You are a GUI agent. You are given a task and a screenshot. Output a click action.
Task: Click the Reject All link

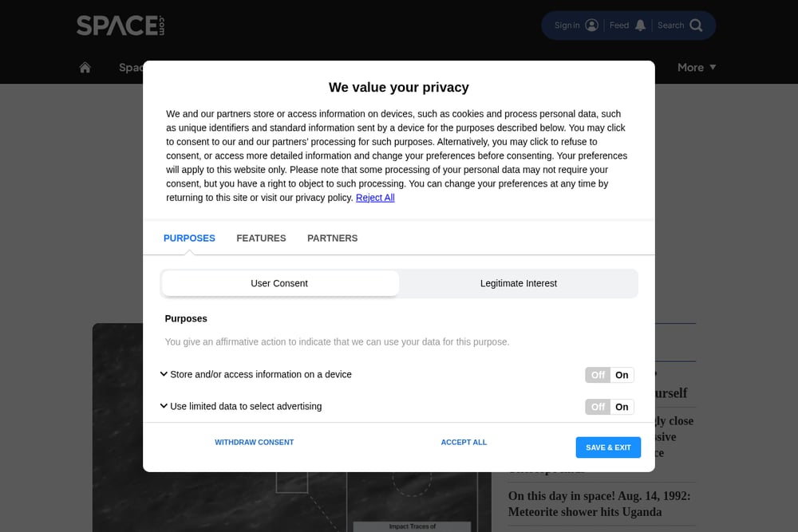tap(375, 197)
